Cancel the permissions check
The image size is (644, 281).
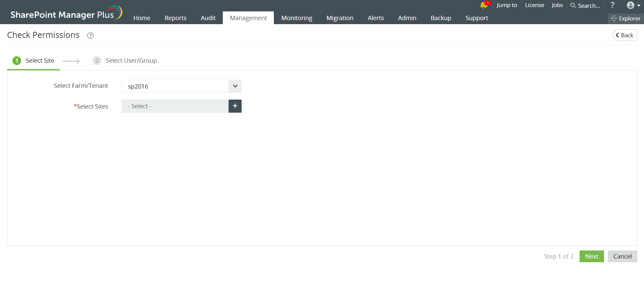[x=623, y=256]
